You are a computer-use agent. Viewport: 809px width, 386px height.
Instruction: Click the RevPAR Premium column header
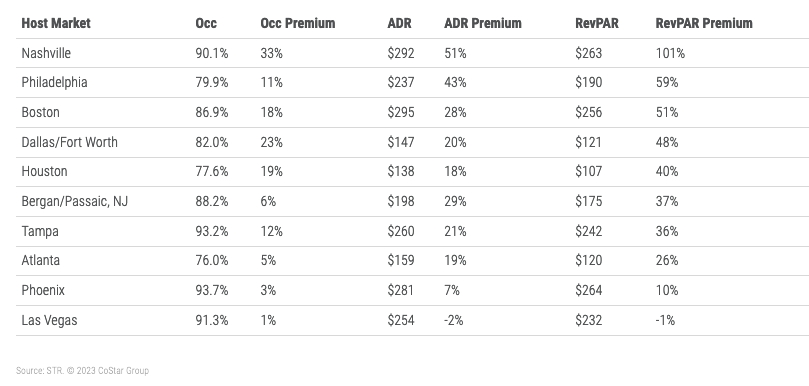tap(704, 23)
